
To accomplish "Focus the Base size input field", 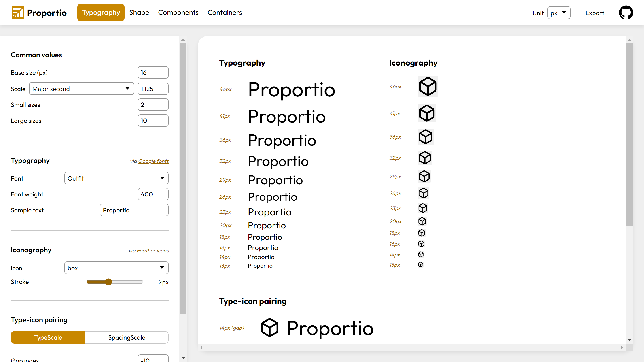I will [x=153, y=72].
